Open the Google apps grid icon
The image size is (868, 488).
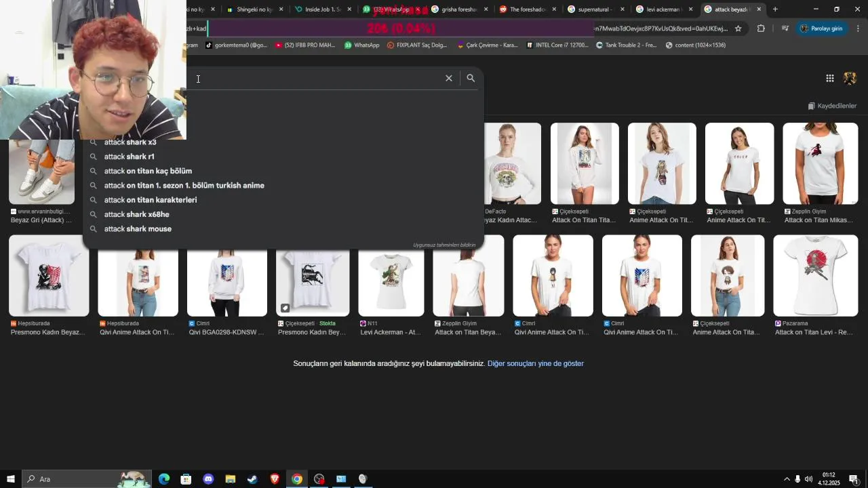pos(830,78)
